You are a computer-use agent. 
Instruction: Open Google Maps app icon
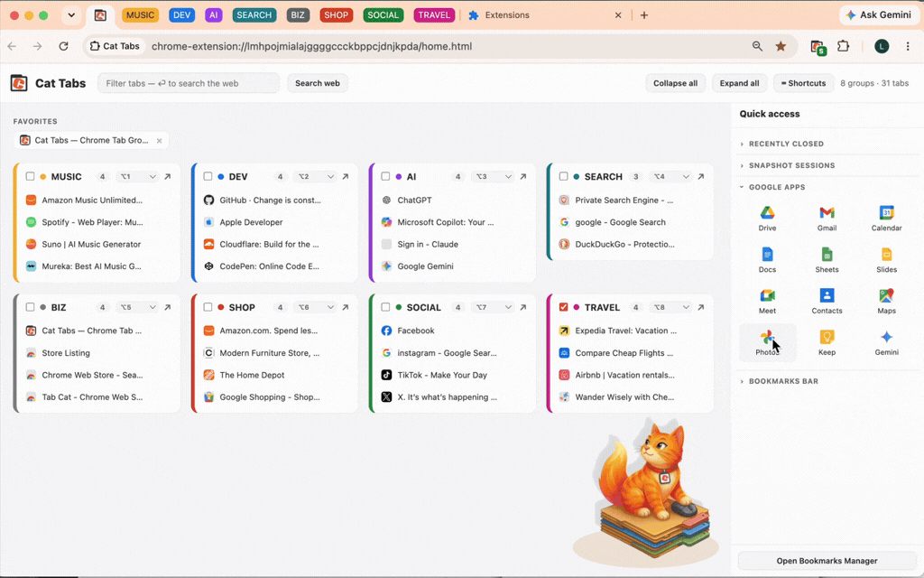886,301
